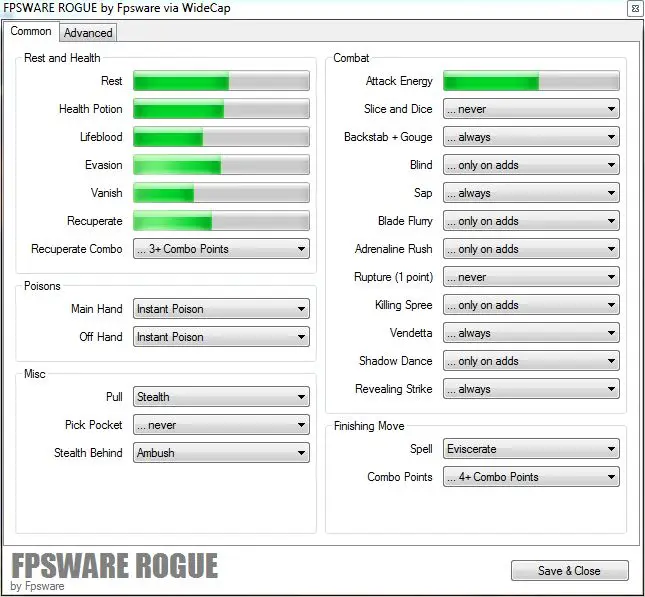Open the Backstab + Gouge dropdown
Image resolution: width=645 pixels, height=597 pixels.
[x=531, y=137]
